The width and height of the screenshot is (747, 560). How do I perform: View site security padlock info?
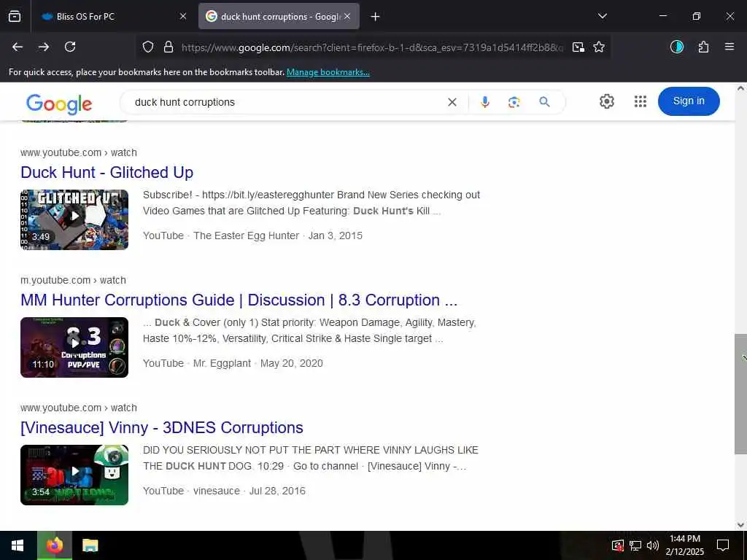coord(169,47)
